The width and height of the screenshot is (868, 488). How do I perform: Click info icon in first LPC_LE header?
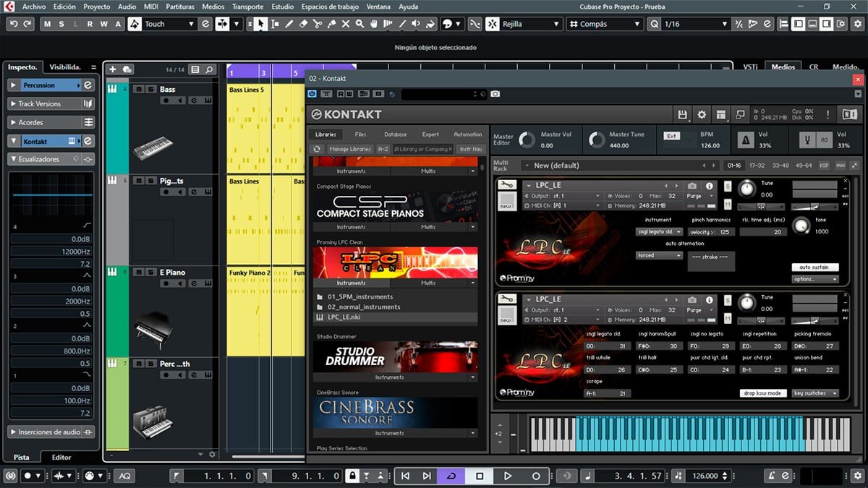710,186
